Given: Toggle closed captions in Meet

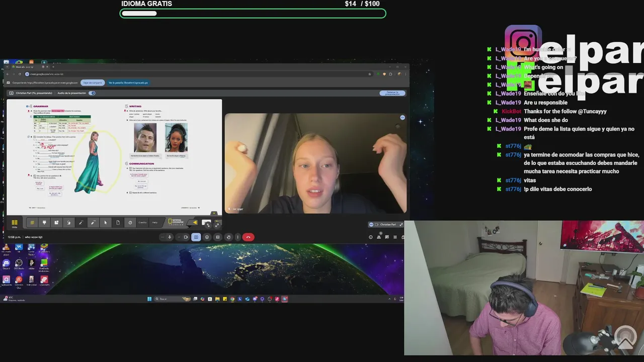Looking at the screenshot, I should point(218,237).
